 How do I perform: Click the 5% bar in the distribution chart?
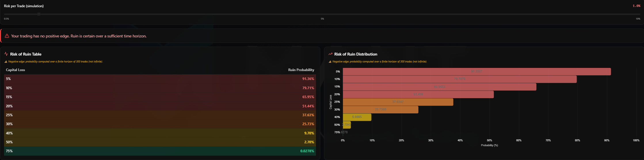[x=477, y=72]
